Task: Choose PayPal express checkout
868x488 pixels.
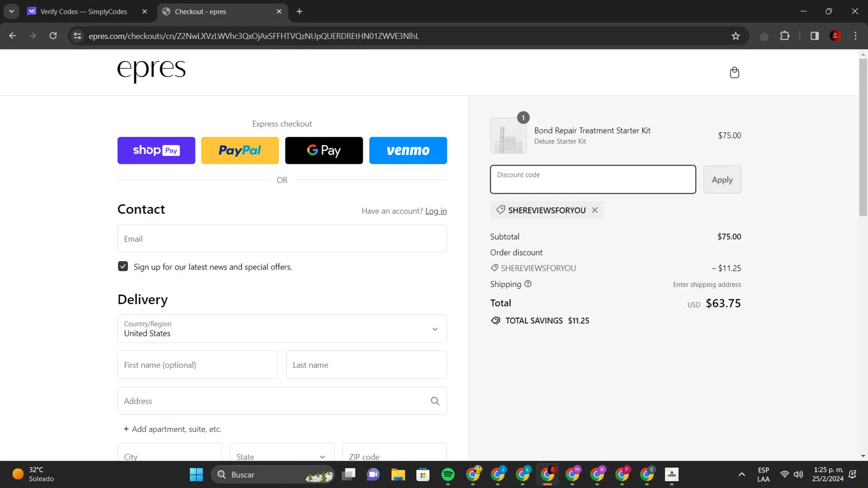Action: [x=240, y=150]
